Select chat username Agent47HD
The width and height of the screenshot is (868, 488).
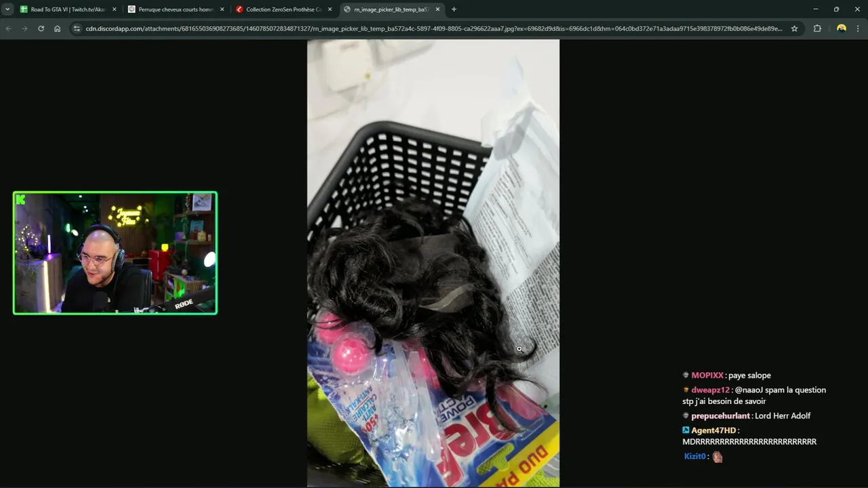click(713, 430)
